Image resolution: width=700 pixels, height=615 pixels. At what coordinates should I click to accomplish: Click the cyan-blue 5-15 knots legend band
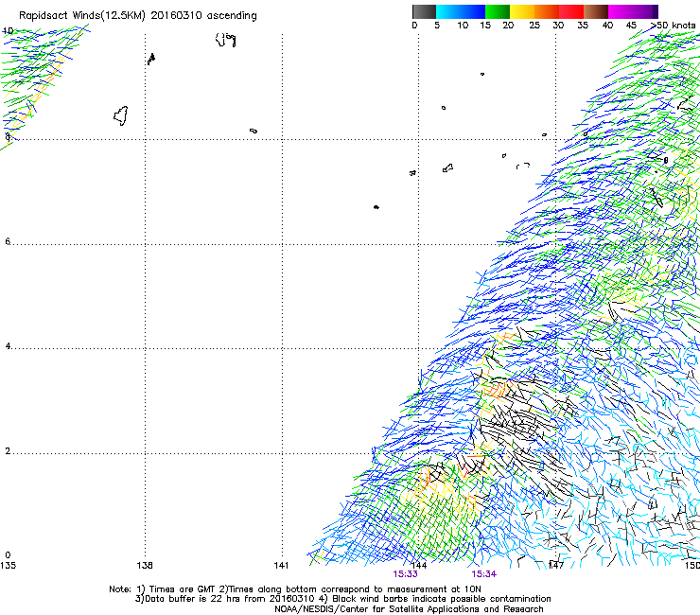tap(461, 11)
